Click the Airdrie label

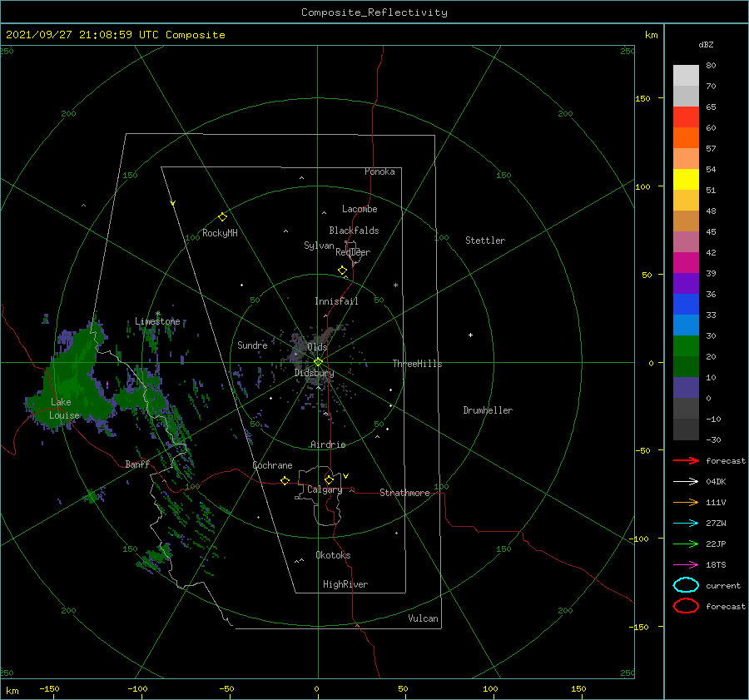point(328,444)
